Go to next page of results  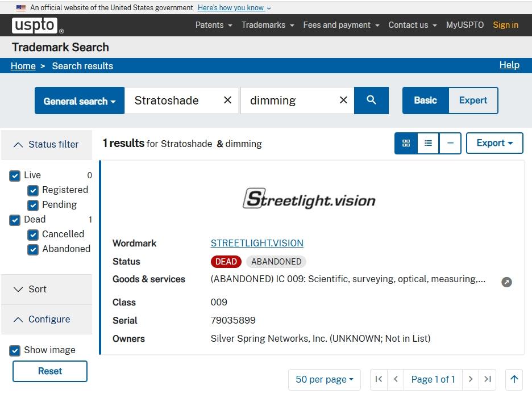pyautogui.click(x=470, y=379)
